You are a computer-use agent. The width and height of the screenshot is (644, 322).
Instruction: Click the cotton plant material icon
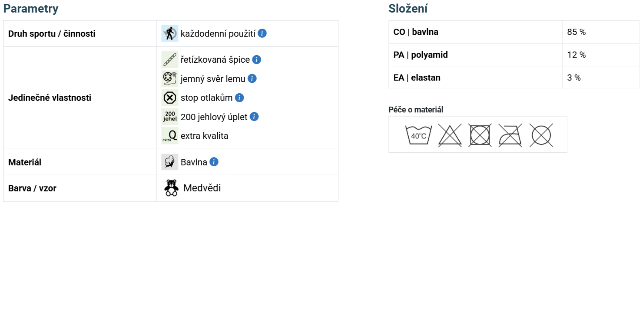click(170, 162)
